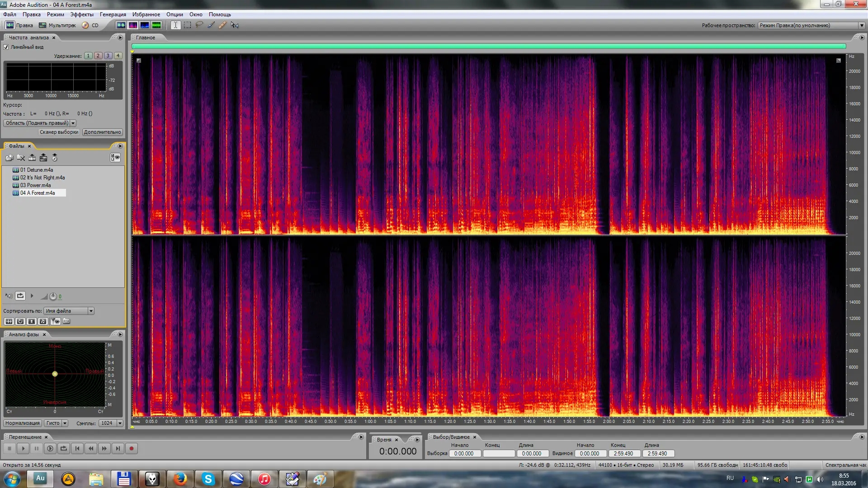Switch to Waveform display icon
This screenshot has height=488, width=868.
(x=121, y=25)
